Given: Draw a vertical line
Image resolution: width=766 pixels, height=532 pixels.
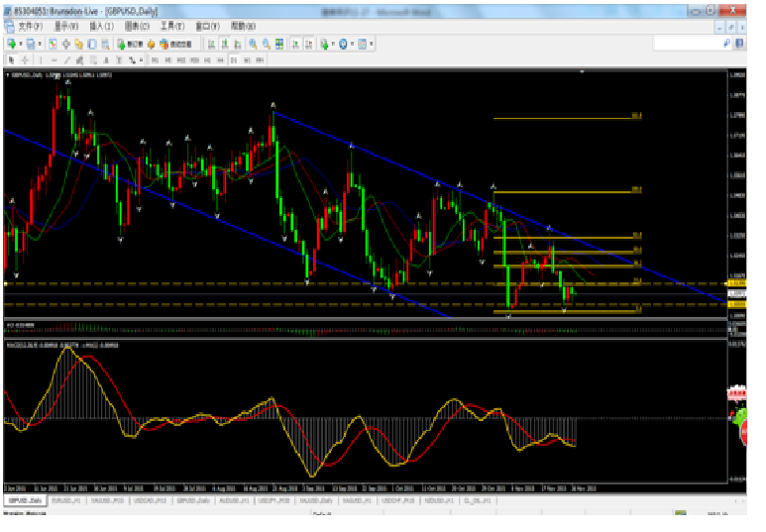Looking at the screenshot, I should [x=41, y=60].
